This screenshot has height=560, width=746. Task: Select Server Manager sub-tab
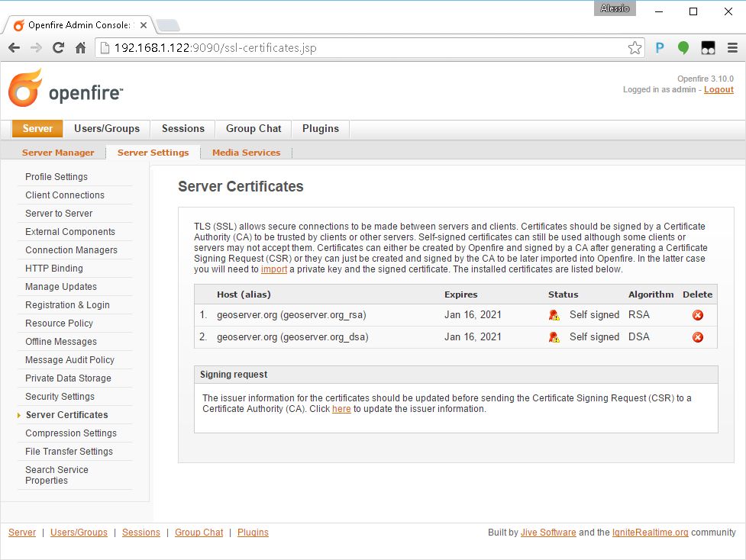click(58, 153)
